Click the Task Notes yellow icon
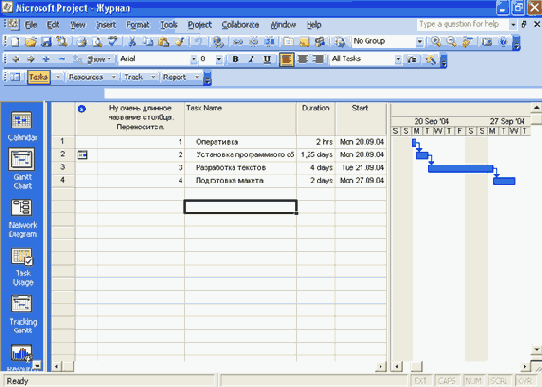This screenshot has width=542, height=387. click(304, 42)
